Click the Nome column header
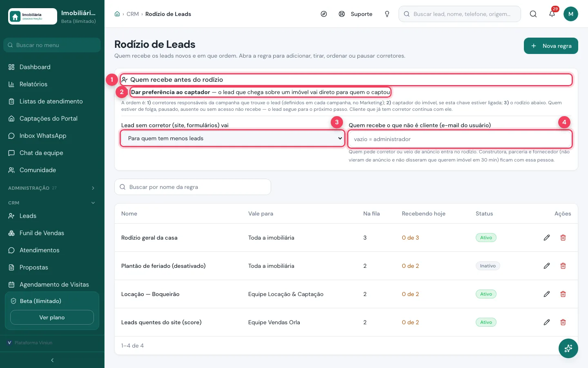 coord(129,213)
